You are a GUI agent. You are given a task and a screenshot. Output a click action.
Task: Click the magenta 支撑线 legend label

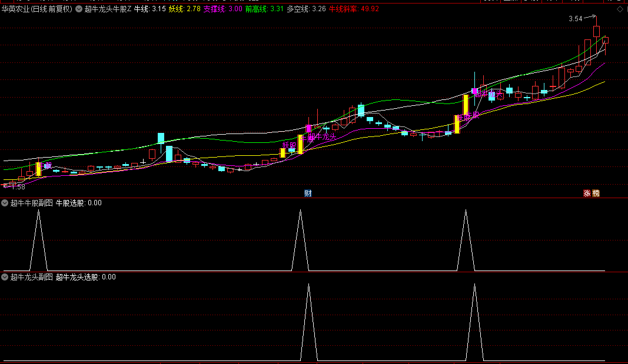pyautogui.click(x=215, y=9)
